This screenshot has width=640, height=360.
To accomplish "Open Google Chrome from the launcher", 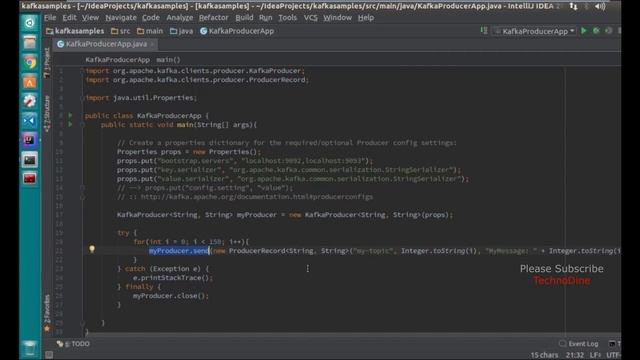I will tap(29, 62).
